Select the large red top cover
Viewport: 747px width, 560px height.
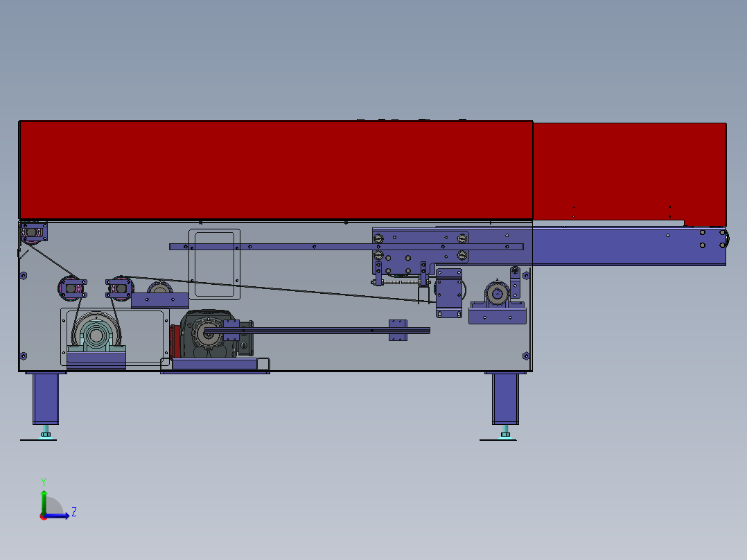point(275,170)
